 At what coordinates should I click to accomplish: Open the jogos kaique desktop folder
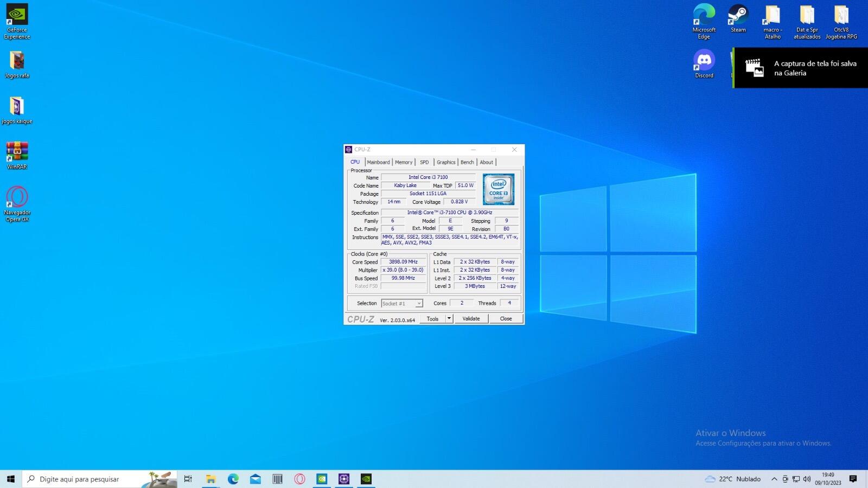tap(17, 110)
